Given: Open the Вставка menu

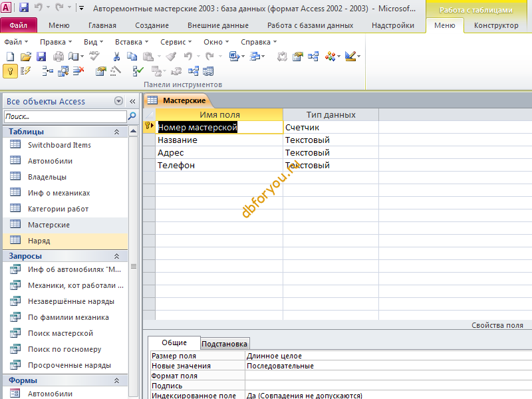Looking at the screenshot, I should (132, 42).
